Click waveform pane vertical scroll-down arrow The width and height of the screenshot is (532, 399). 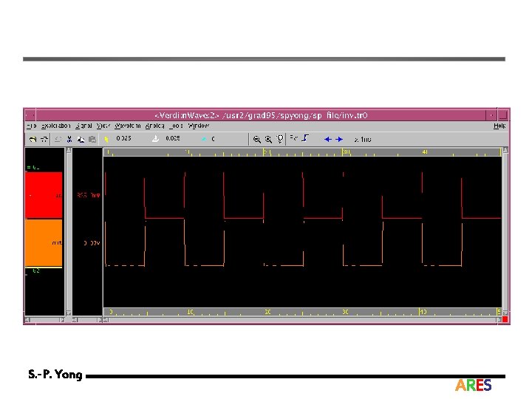(x=505, y=313)
